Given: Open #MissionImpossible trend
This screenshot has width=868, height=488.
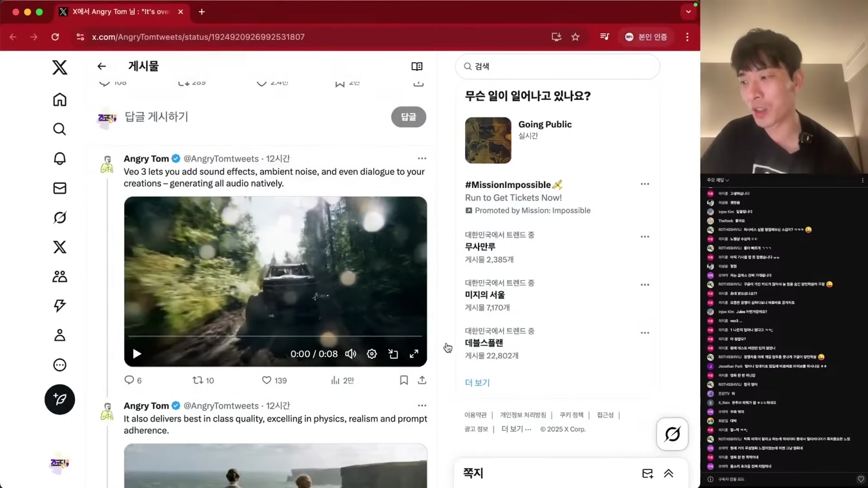Looking at the screenshot, I should click(513, 185).
